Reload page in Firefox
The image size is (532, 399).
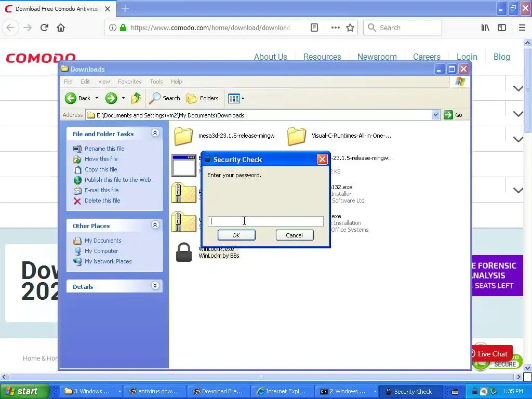44,28
